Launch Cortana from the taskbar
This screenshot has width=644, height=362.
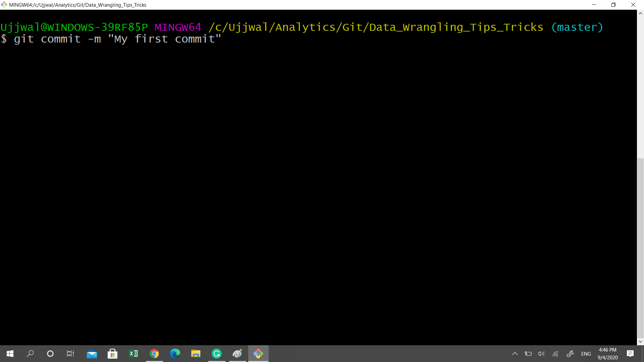50,354
